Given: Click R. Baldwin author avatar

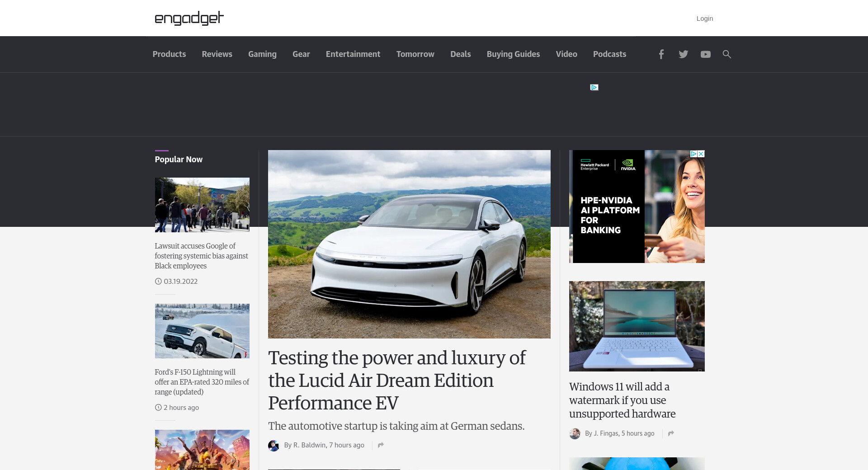Looking at the screenshot, I should (x=274, y=446).
